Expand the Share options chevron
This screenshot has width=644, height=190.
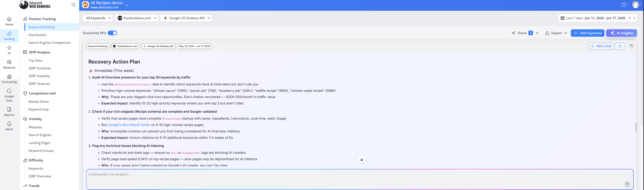point(537,33)
